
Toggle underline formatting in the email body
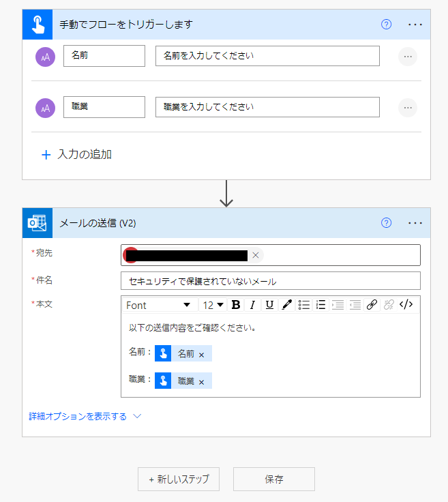[269, 305]
